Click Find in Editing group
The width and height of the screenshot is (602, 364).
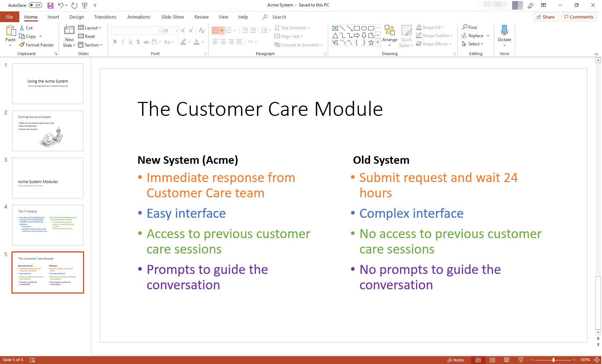click(469, 27)
